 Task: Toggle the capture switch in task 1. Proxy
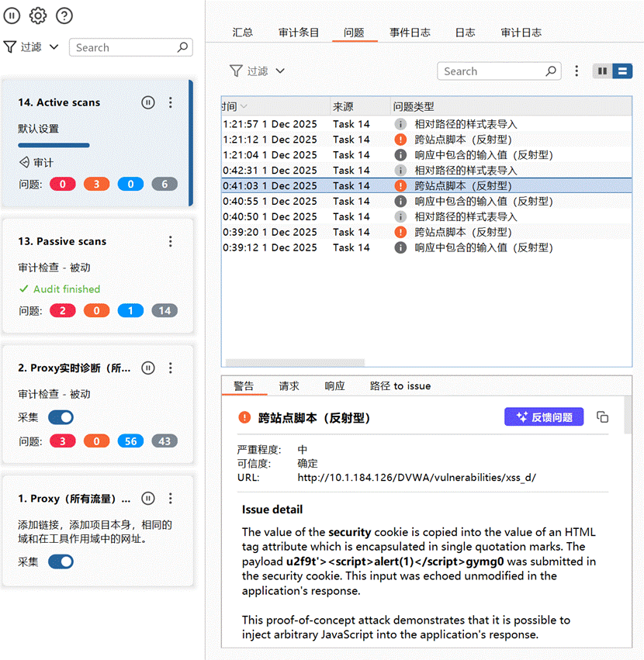61,562
